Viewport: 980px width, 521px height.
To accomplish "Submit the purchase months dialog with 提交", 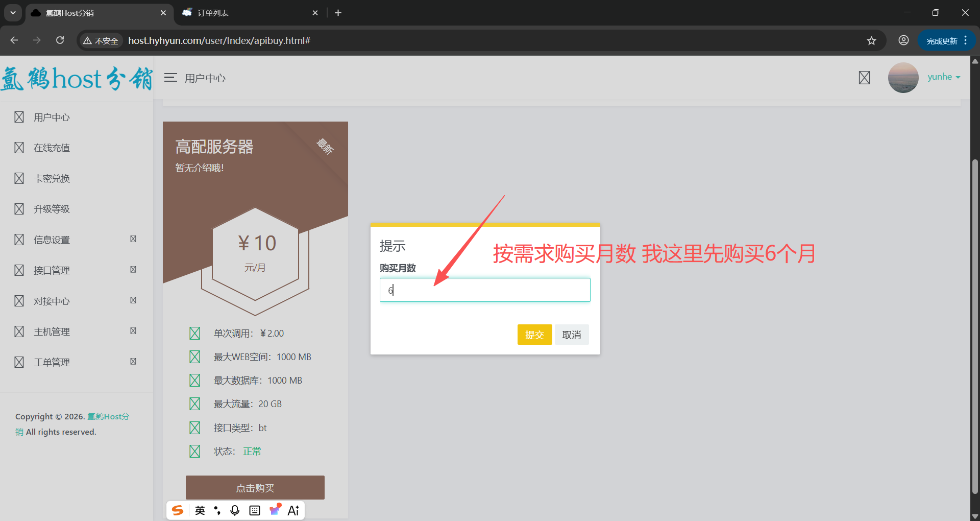I will pos(534,335).
